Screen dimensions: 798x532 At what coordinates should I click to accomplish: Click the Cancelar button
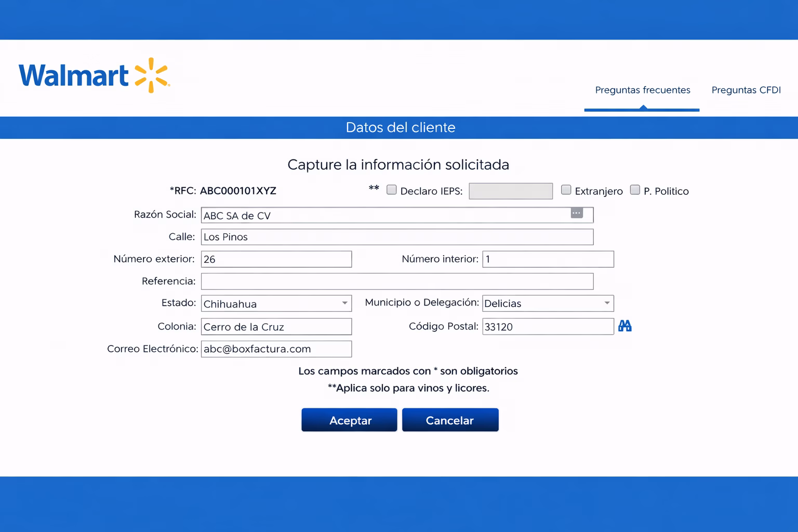tap(450, 420)
